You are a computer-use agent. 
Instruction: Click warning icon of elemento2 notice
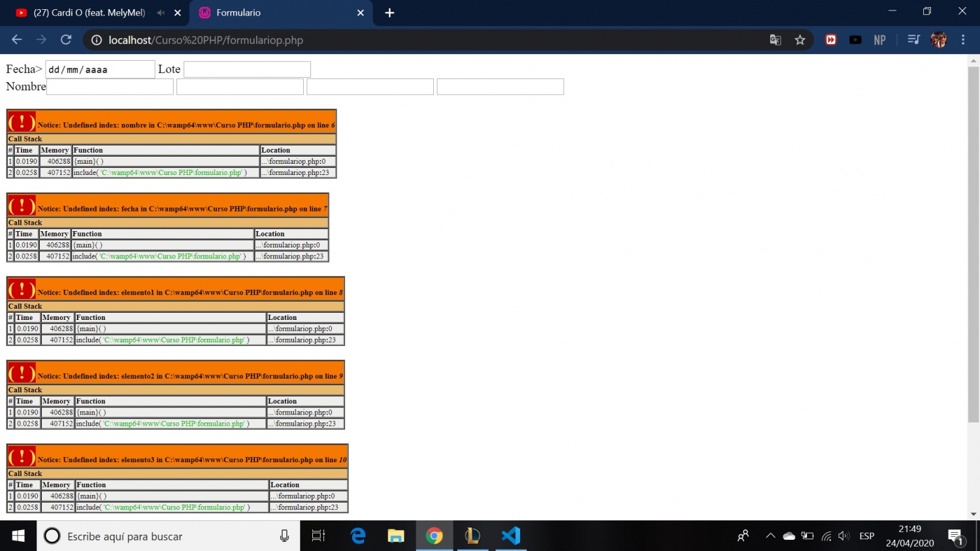tap(22, 372)
